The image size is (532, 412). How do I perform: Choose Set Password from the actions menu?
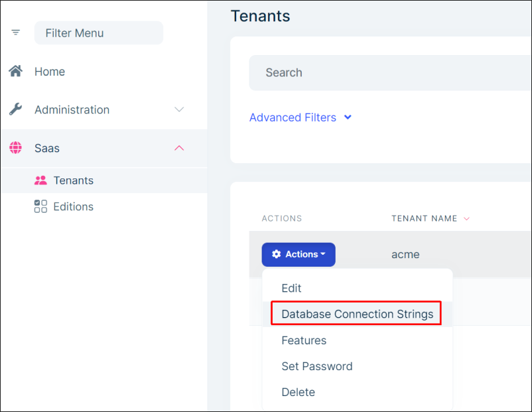click(317, 366)
